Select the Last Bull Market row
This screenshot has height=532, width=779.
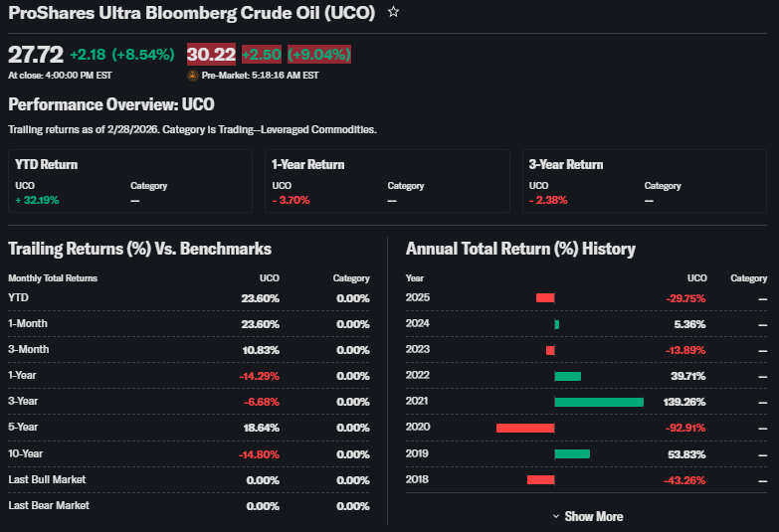click(189, 479)
